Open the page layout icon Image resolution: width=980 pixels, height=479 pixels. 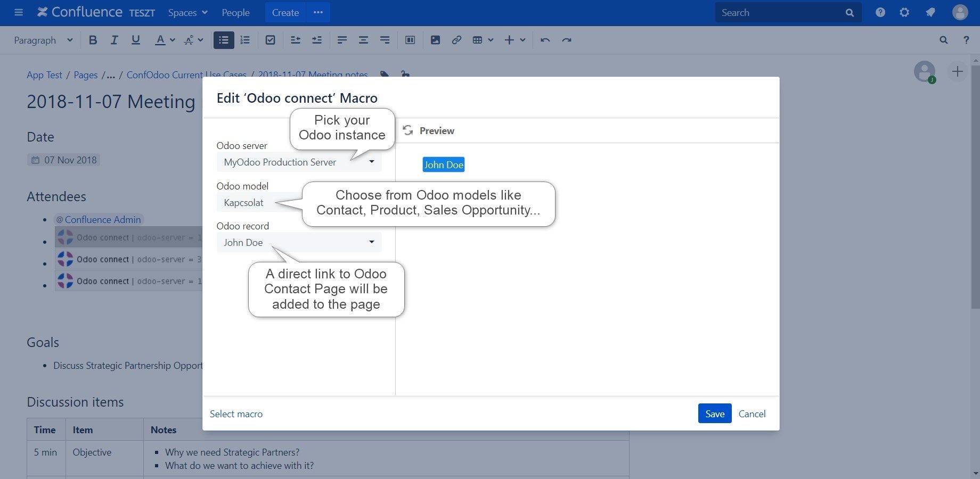pos(410,40)
